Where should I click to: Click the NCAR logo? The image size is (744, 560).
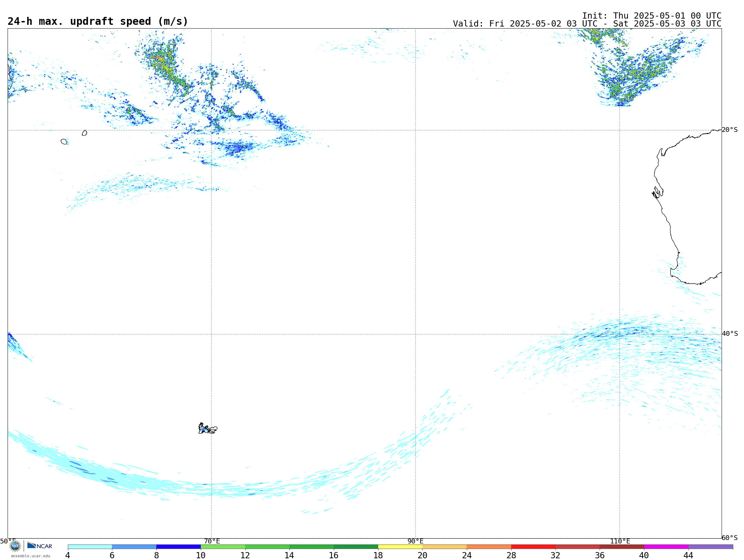coord(40,546)
